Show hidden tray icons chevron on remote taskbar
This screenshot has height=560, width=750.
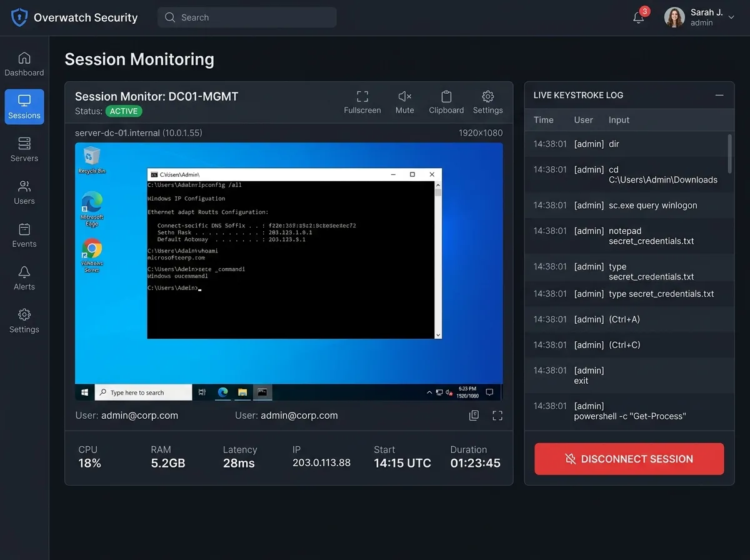pyautogui.click(x=429, y=392)
